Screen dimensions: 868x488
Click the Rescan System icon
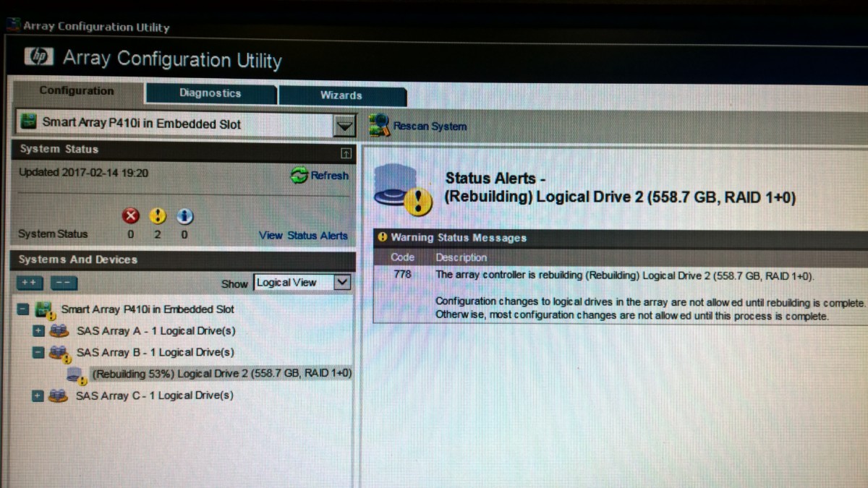pos(380,126)
